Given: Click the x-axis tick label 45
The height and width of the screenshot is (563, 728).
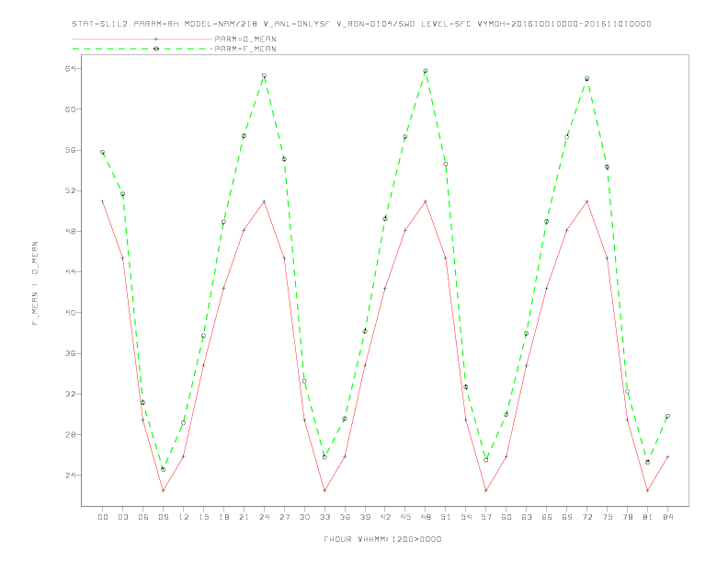Looking at the screenshot, I should tap(405, 517).
